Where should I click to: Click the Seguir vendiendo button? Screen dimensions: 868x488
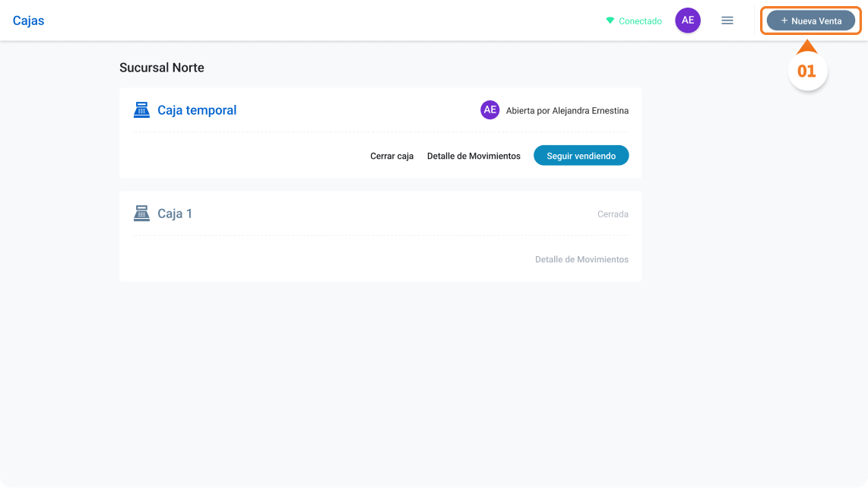point(581,156)
